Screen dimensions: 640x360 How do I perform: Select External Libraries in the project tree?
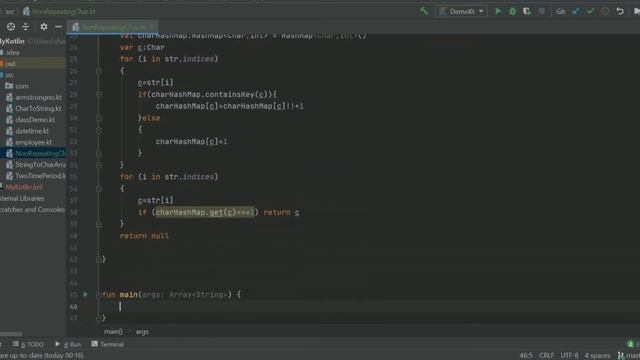click(x=22, y=198)
